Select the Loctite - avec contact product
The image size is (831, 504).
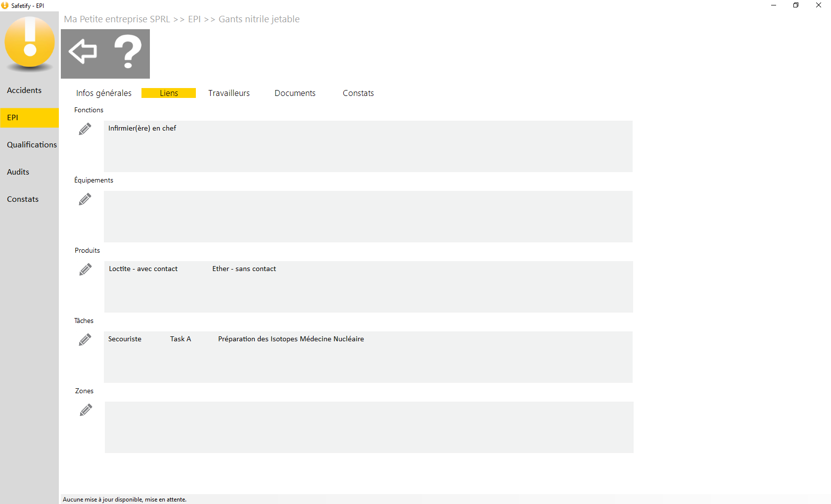[x=143, y=269]
